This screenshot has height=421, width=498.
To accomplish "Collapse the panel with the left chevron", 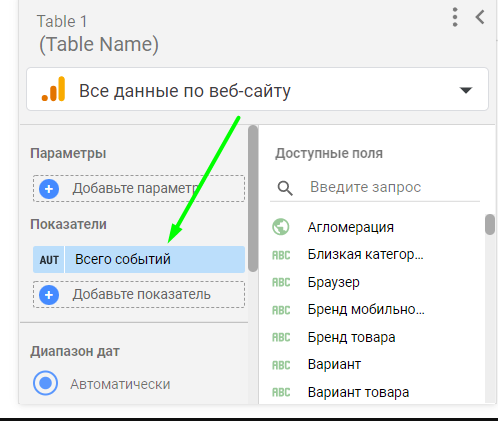I will click(x=480, y=17).
